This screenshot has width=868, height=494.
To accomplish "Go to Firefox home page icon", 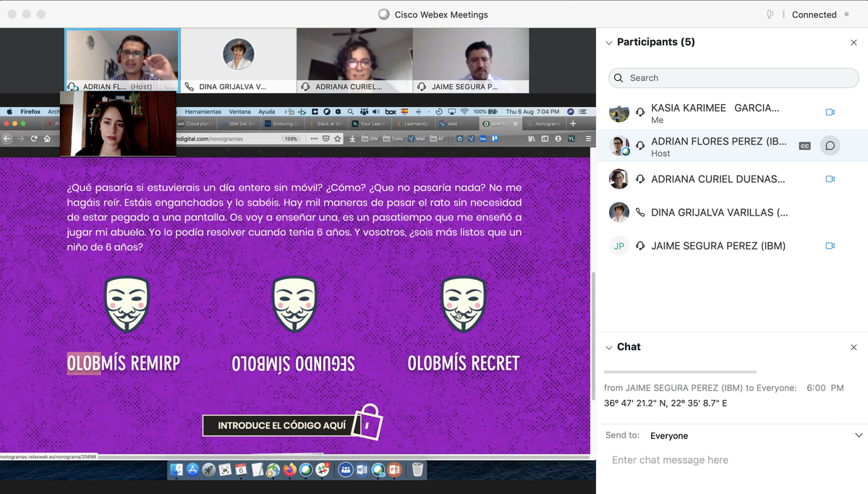I will [x=47, y=138].
